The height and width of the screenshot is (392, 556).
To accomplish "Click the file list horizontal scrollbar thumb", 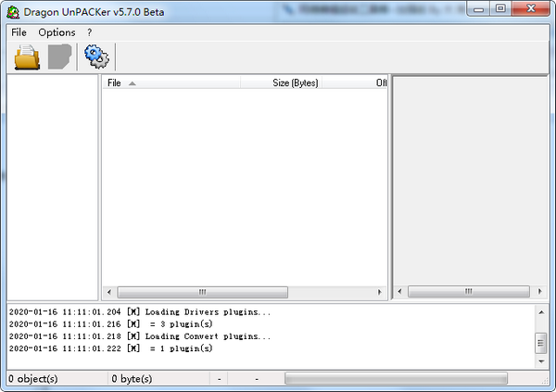I will (202, 292).
